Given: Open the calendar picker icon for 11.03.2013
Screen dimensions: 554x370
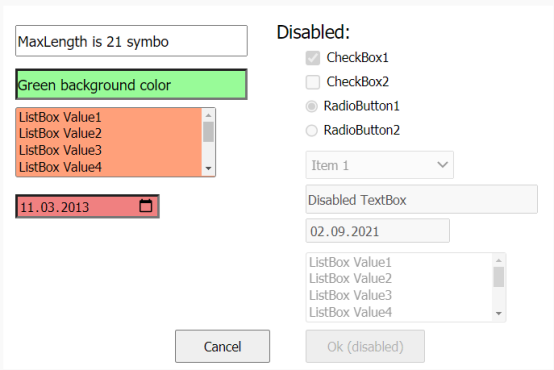Looking at the screenshot, I should [146, 206].
